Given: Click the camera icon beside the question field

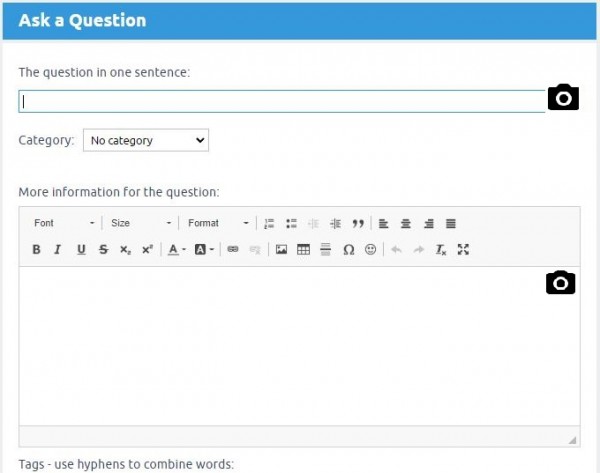Looking at the screenshot, I should [563, 98].
